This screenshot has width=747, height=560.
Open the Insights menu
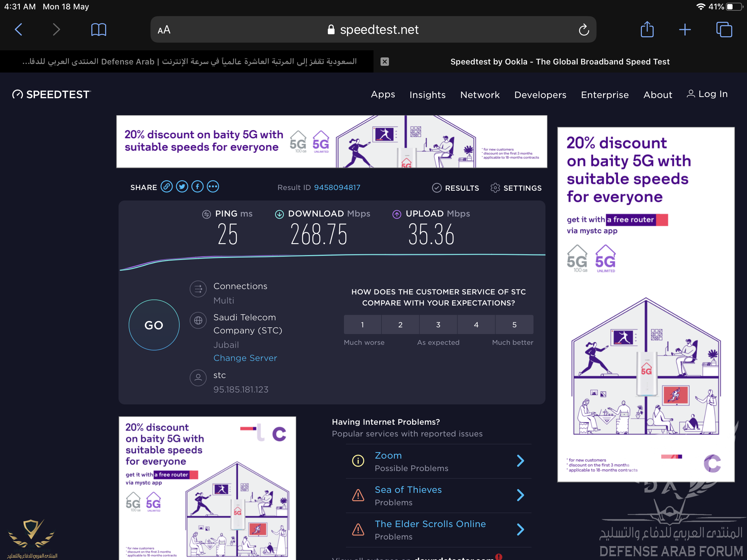427,95
